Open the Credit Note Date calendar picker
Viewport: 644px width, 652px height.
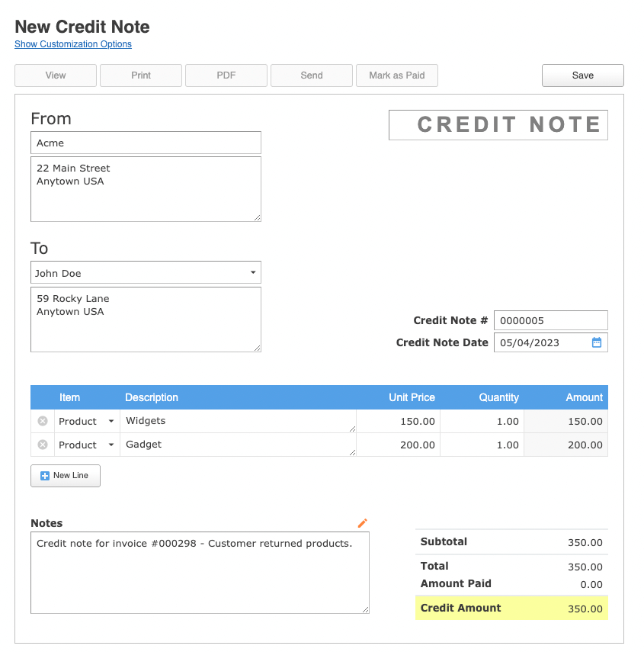(596, 342)
